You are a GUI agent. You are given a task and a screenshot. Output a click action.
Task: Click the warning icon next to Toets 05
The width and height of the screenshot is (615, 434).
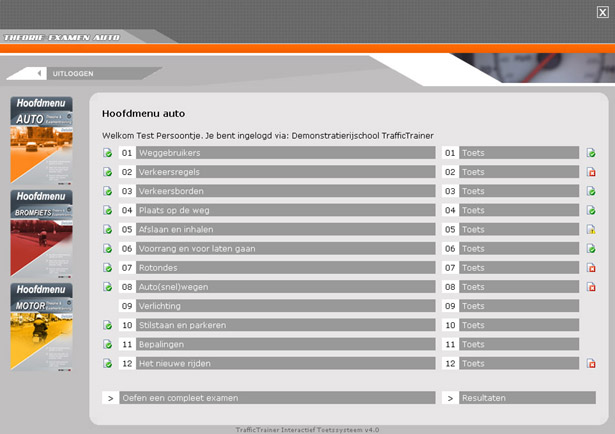(591, 229)
